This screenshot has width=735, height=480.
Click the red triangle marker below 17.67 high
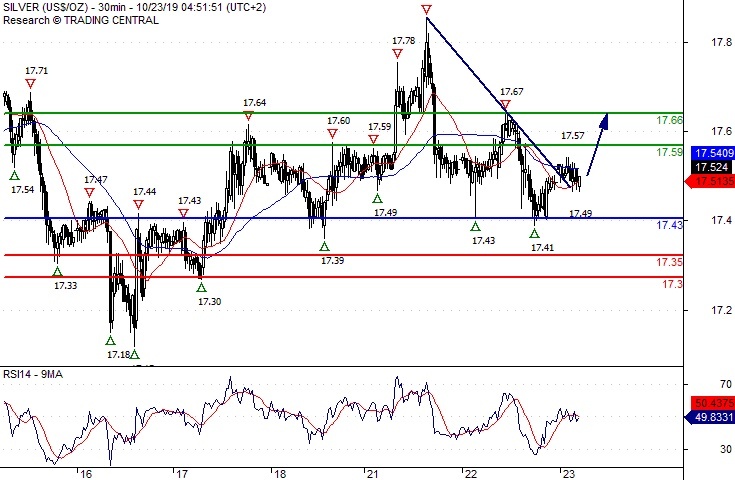(x=505, y=105)
